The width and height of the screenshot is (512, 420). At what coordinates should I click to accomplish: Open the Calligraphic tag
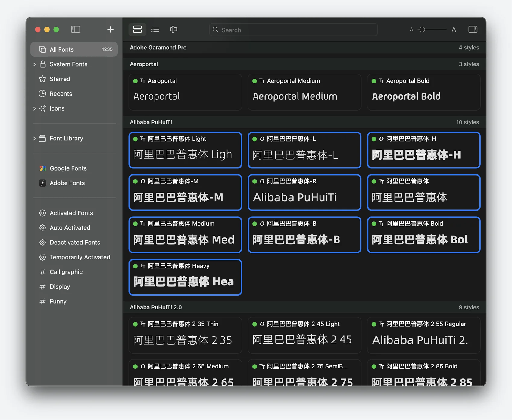74,272
